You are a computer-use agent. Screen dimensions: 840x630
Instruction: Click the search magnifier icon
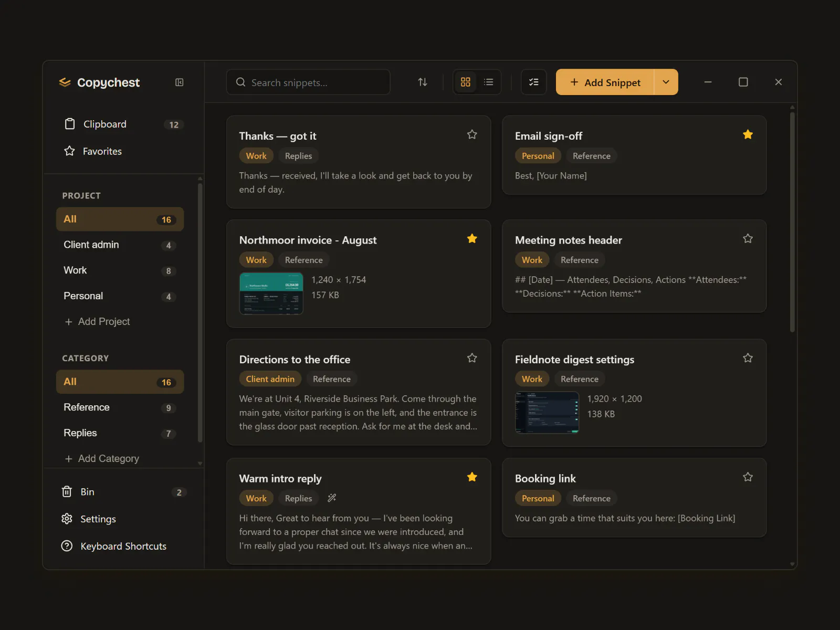click(240, 82)
